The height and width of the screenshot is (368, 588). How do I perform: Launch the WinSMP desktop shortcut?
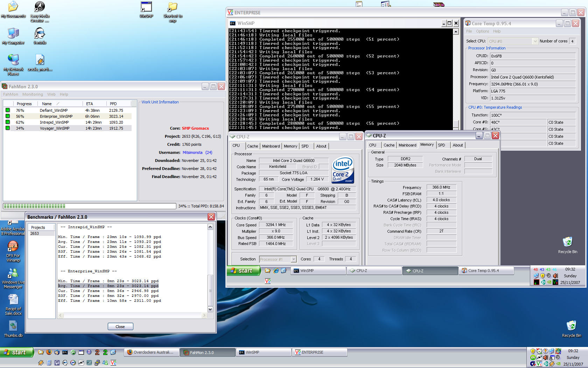coord(146,9)
